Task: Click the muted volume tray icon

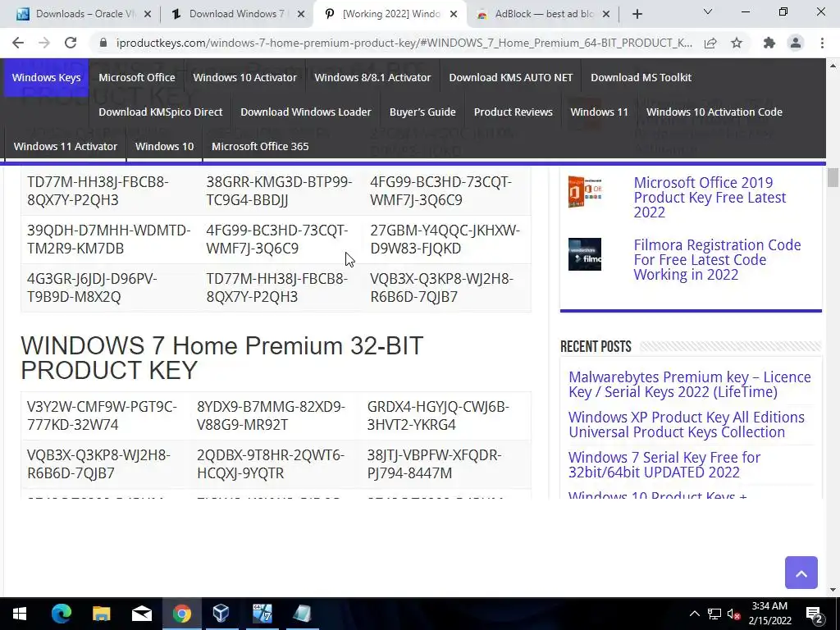Action: click(x=734, y=614)
